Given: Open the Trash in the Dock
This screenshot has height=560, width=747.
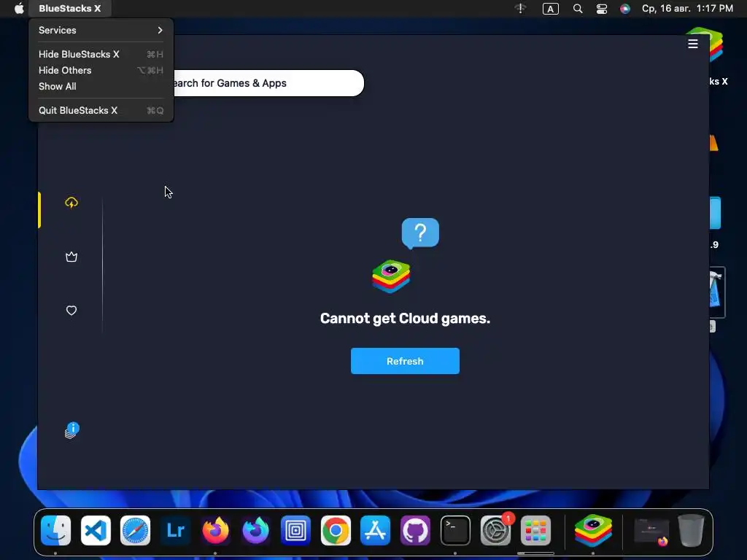Looking at the screenshot, I should 692,531.
